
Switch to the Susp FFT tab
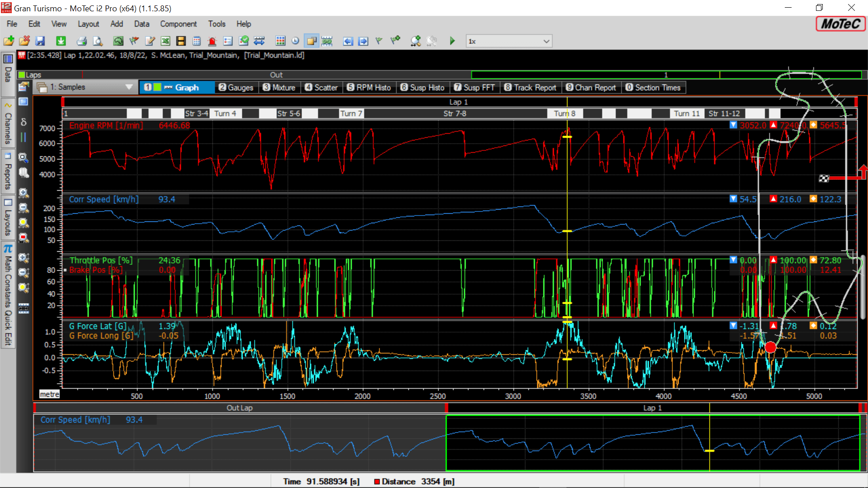tap(474, 88)
